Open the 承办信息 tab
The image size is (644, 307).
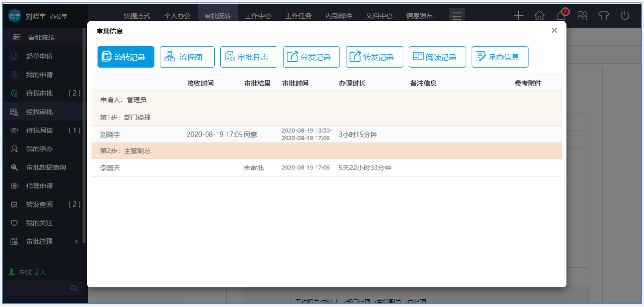(500, 57)
